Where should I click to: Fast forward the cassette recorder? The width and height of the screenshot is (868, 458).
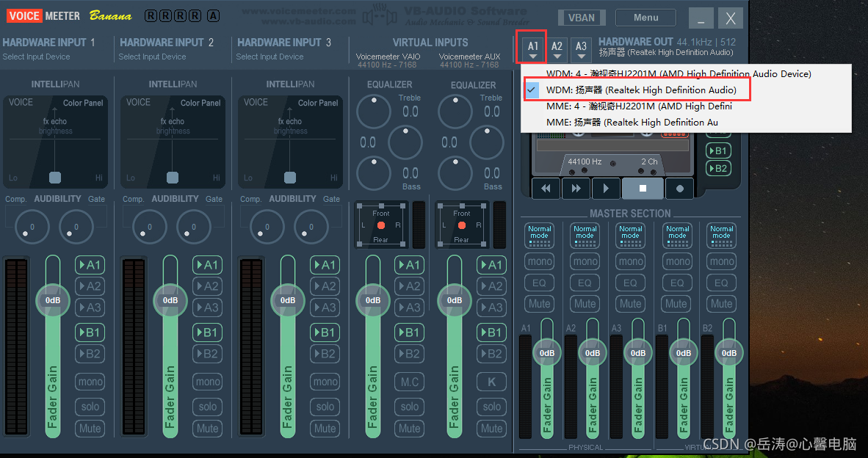click(x=576, y=188)
